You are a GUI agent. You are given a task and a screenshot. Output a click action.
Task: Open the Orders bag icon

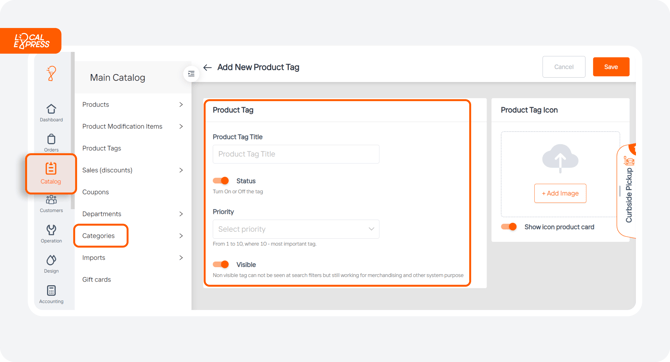[x=51, y=139]
